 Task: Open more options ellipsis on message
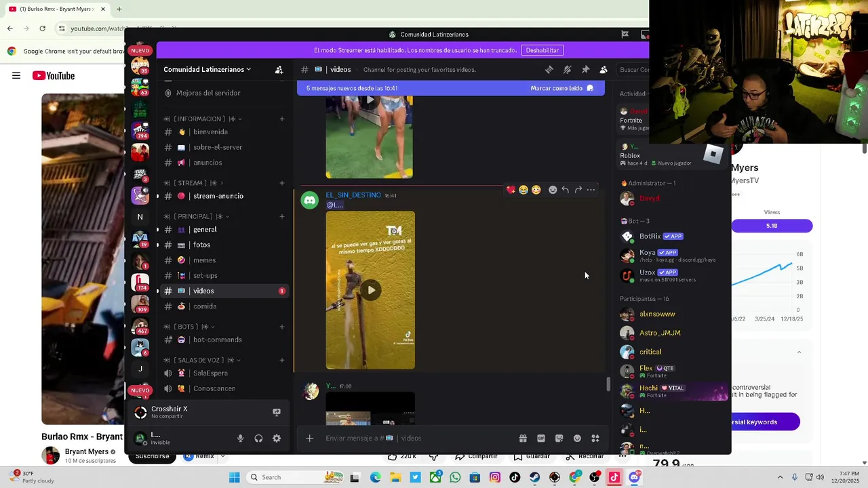point(591,190)
